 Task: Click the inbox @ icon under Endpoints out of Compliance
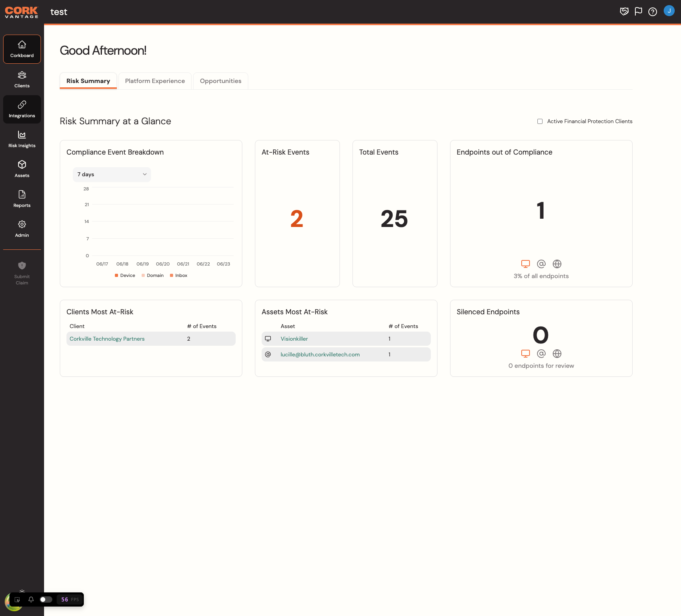click(541, 264)
